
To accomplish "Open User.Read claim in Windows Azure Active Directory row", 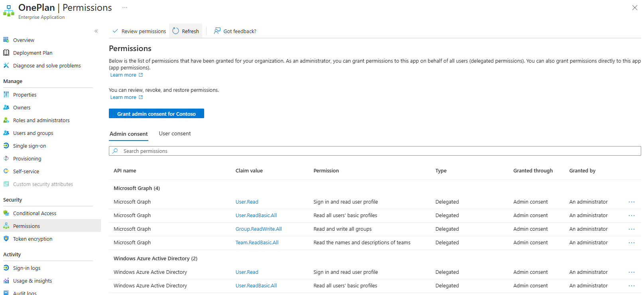I will pos(247,272).
